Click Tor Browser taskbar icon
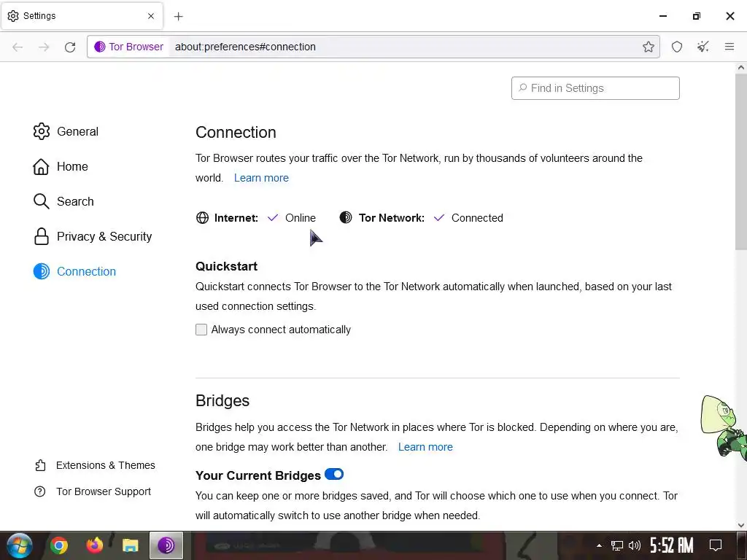The image size is (747, 560). point(166,545)
